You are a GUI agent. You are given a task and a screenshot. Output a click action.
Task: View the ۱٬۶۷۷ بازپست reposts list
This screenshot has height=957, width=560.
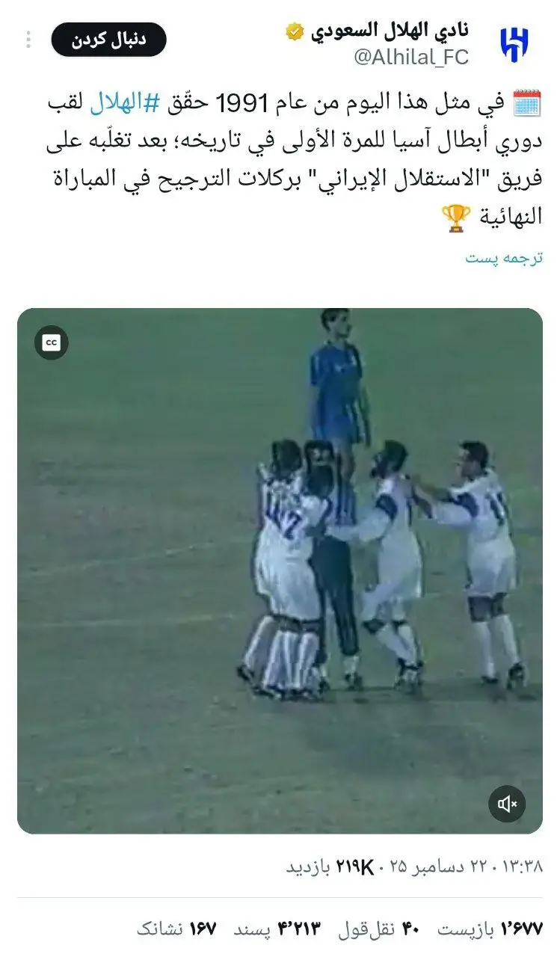click(x=490, y=929)
